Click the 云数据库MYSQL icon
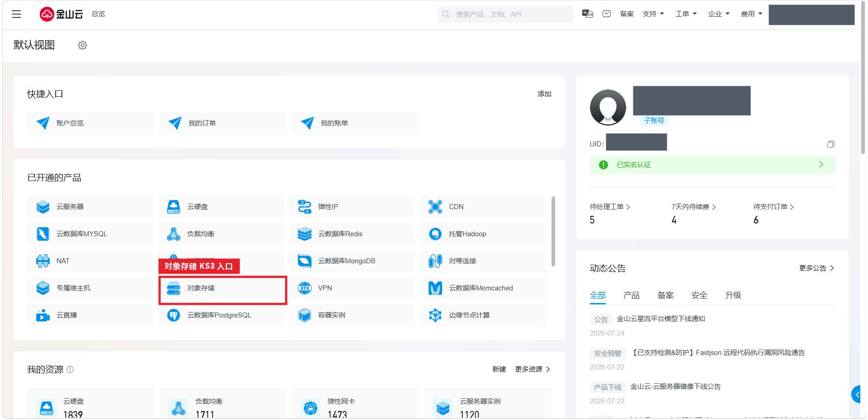868x420 pixels. (43, 234)
